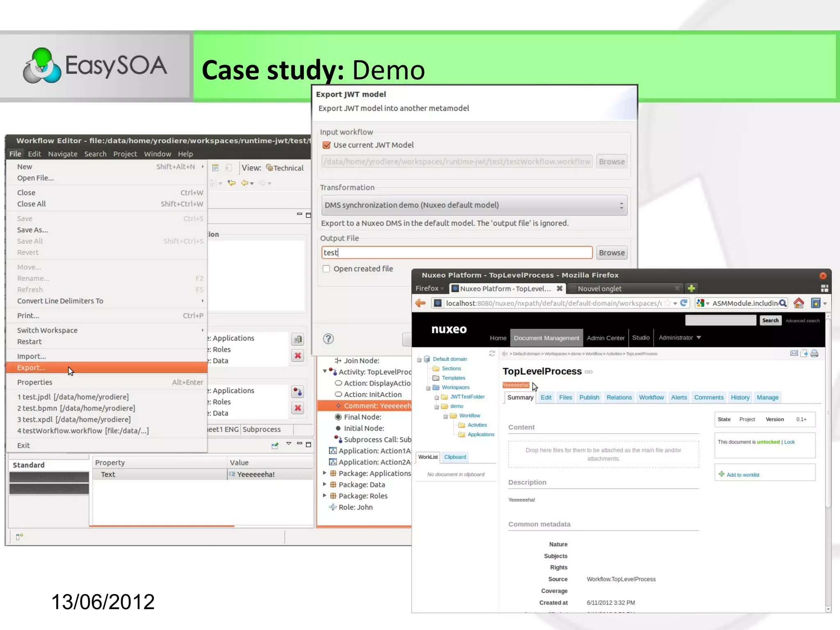Click the Nuxeo Search button
The image size is (840, 630).
coord(770,320)
